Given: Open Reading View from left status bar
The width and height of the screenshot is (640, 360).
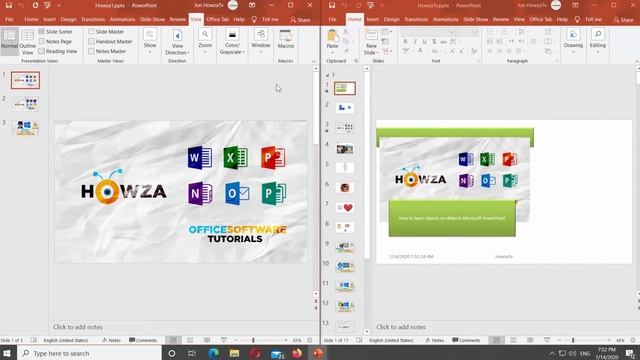Looking at the screenshot, I should pyautogui.click(x=207, y=340).
